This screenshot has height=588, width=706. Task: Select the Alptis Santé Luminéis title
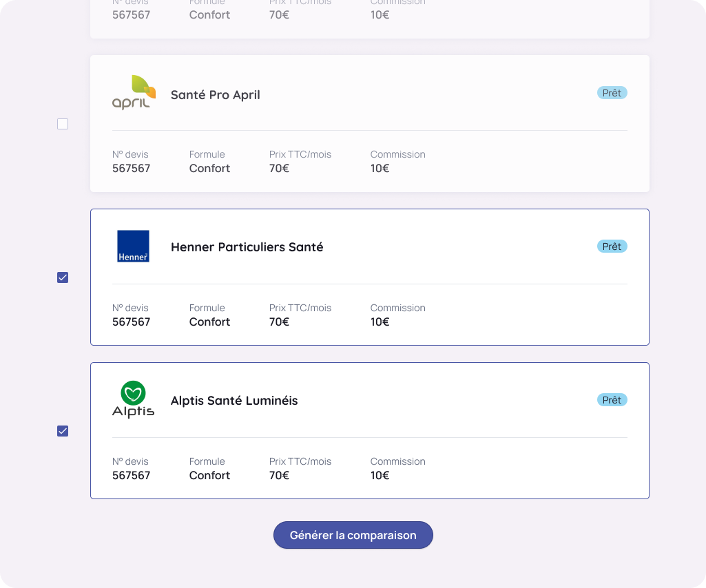[x=234, y=401]
